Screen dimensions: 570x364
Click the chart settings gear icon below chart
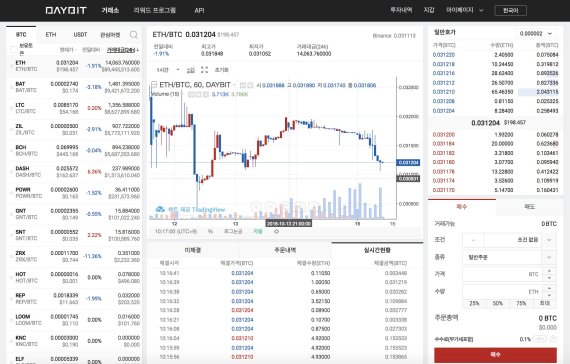click(x=276, y=231)
